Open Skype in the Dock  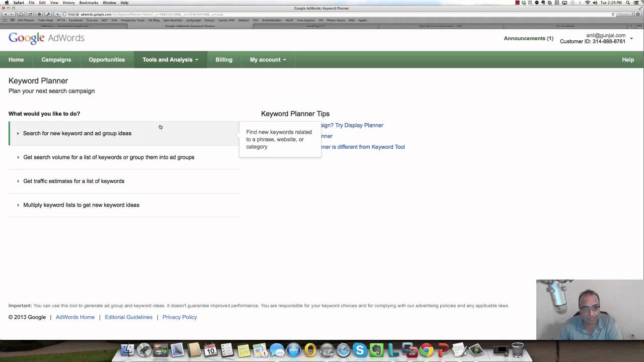[360, 349]
